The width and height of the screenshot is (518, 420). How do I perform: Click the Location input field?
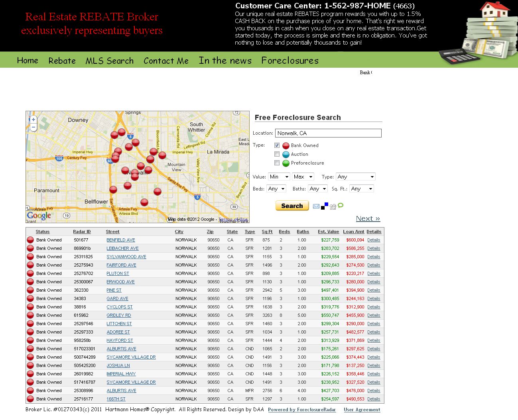pos(328,133)
